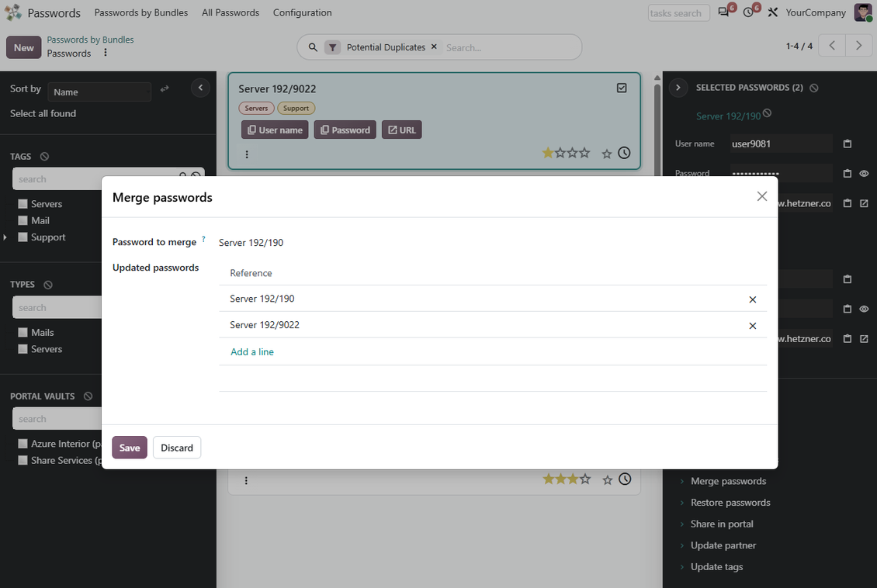Save the merge passwords dialog
The height and width of the screenshot is (588, 877).
(x=130, y=448)
